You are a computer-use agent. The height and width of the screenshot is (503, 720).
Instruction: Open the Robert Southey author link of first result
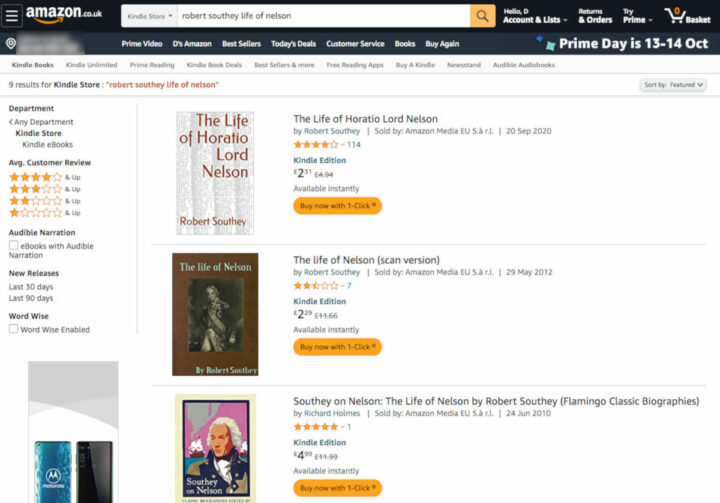pos(332,131)
